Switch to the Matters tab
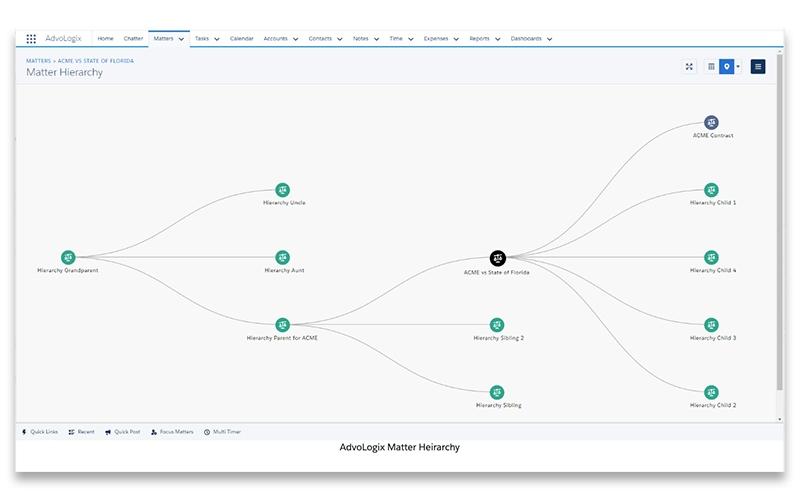The image size is (800, 500). [x=163, y=39]
